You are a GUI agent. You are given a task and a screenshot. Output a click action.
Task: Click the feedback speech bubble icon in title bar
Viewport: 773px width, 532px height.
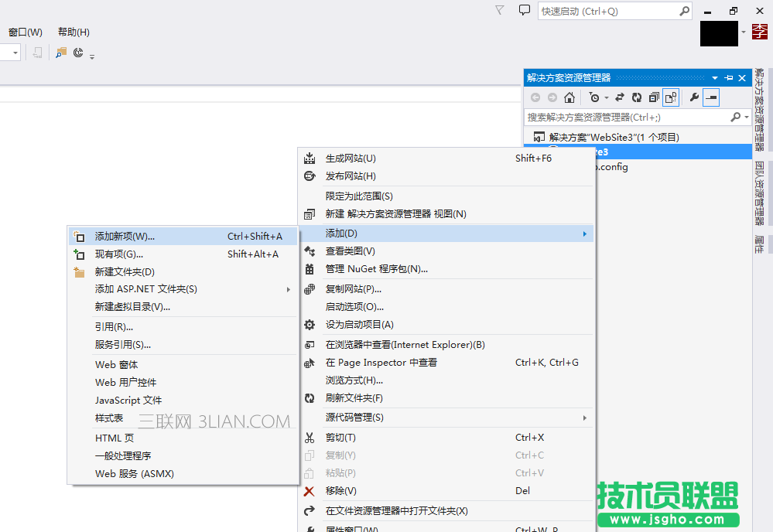[525, 10]
